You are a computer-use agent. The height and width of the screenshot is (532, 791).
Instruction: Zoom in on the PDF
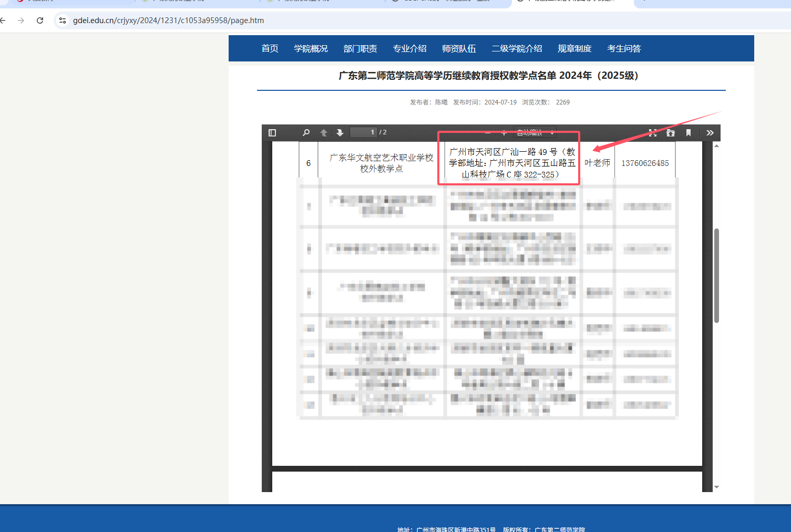pyautogui.click(x=504, y=133)
